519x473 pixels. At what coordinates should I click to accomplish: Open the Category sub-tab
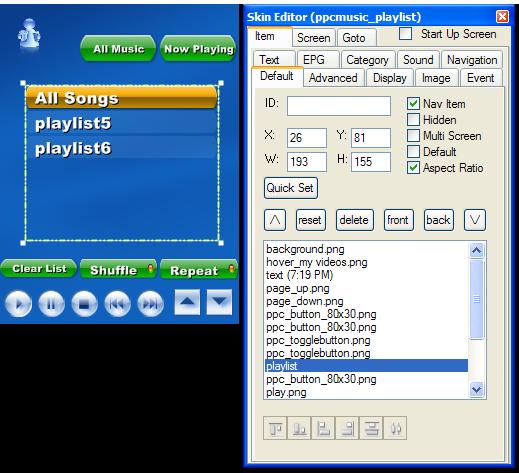tap(367, 60)
